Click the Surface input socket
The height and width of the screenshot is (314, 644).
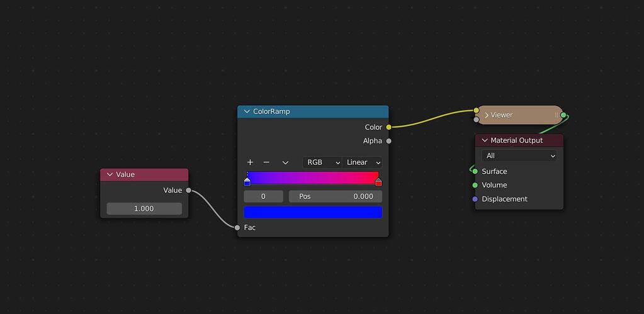pyautogui.click(x=475, y=171)
